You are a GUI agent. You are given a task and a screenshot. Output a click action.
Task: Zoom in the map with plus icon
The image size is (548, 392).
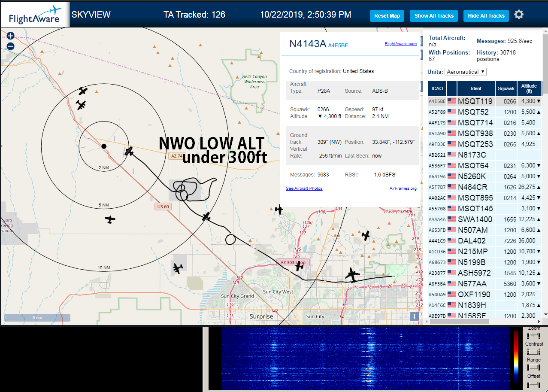tap(11, 36)
